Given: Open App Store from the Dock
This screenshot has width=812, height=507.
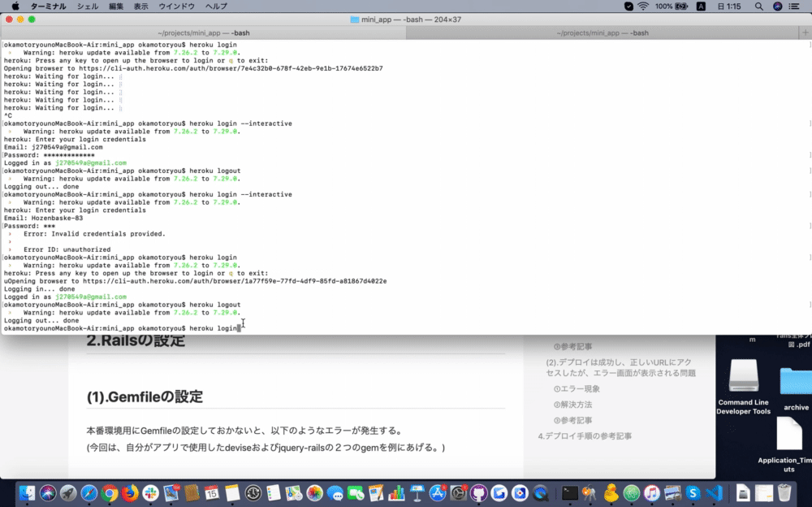Looking at the screenshot, I should 438,492.
